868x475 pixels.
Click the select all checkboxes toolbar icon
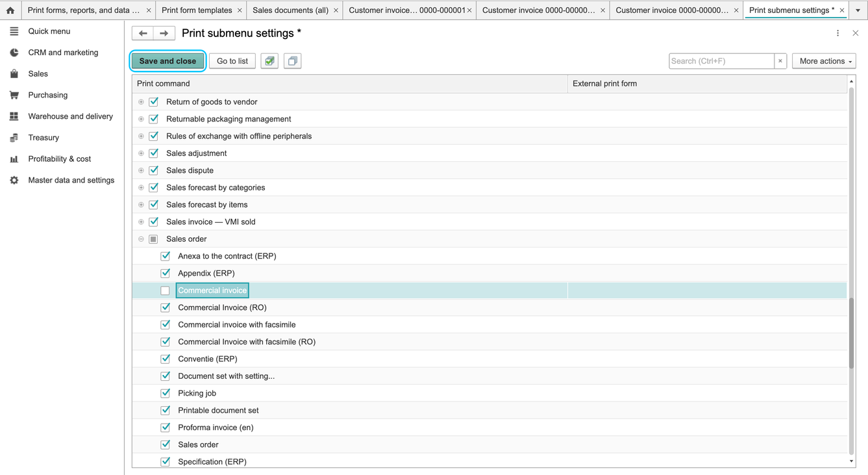point(269,61)
